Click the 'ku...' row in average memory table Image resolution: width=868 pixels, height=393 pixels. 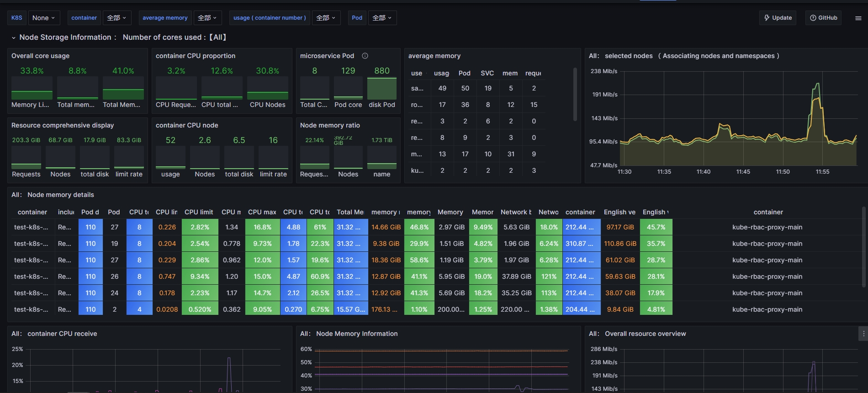[x=476, y=170]
